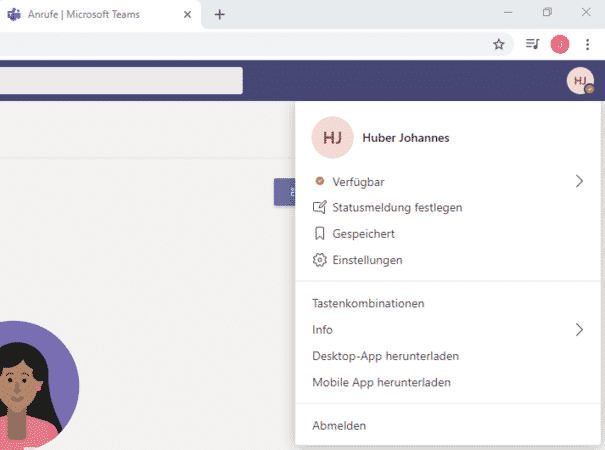
Task: Click the large HJ profile picture
Action: (333, 138)
